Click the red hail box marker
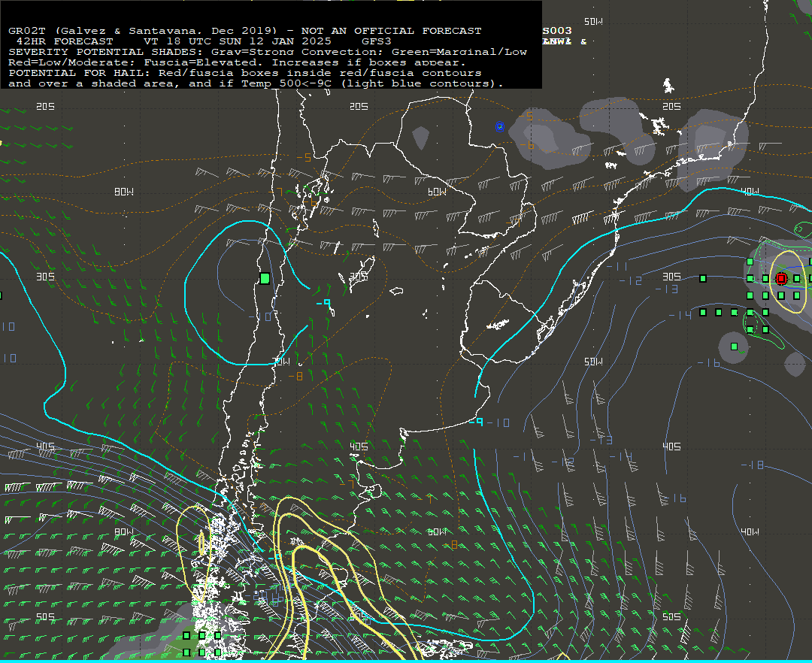 point(781,279)
